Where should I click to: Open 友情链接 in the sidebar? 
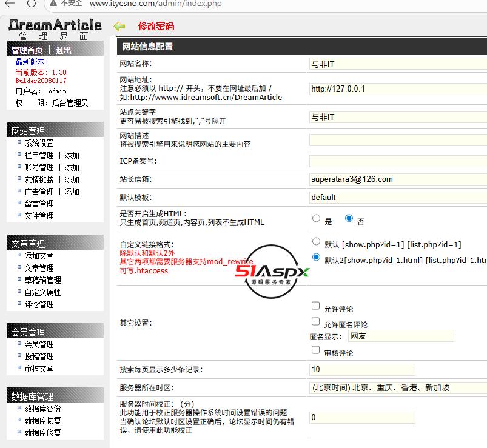[39, 179]
